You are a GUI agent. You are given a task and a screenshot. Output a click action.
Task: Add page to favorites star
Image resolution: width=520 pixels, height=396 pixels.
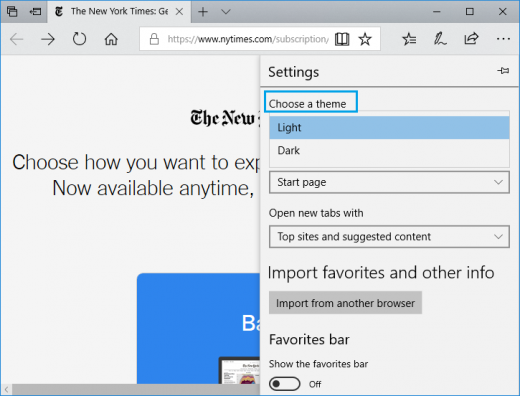(x=365, y=39)
